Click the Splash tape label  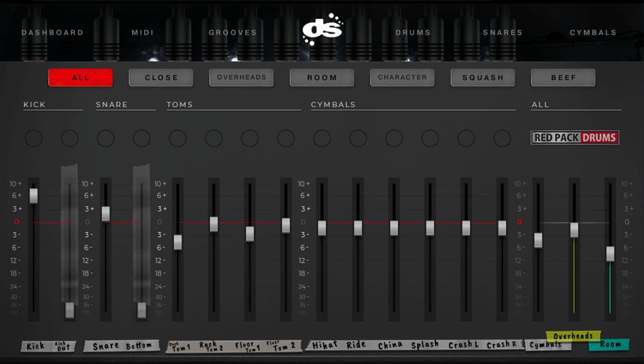point(425,345)
